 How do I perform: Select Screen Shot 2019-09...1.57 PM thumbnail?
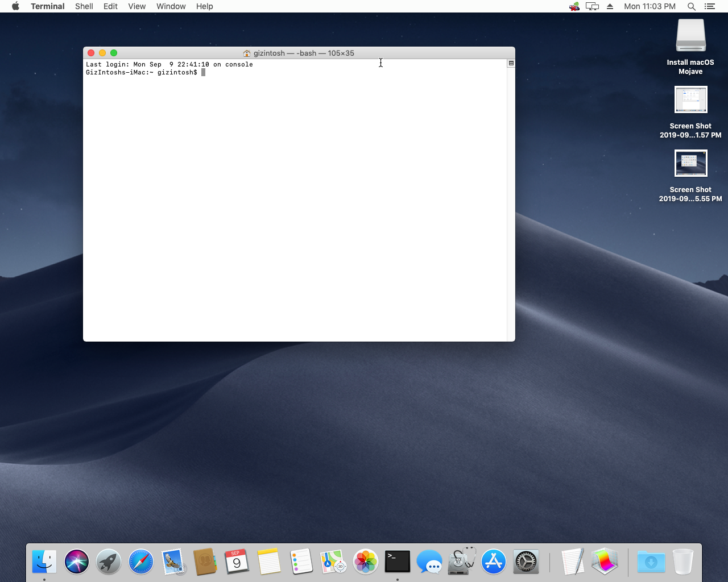pos(690,100)
